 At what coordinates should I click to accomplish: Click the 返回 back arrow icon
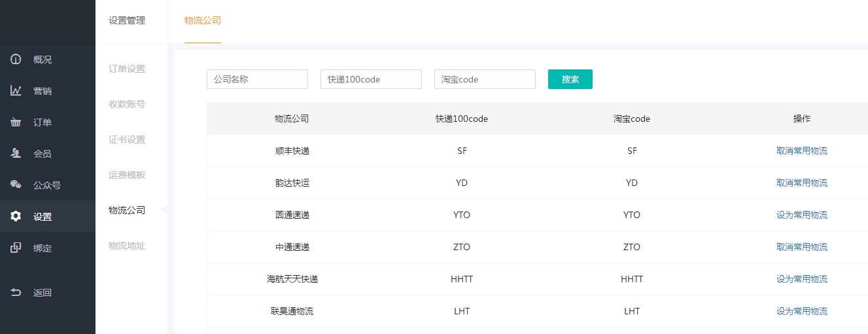(x=16, y=293)
